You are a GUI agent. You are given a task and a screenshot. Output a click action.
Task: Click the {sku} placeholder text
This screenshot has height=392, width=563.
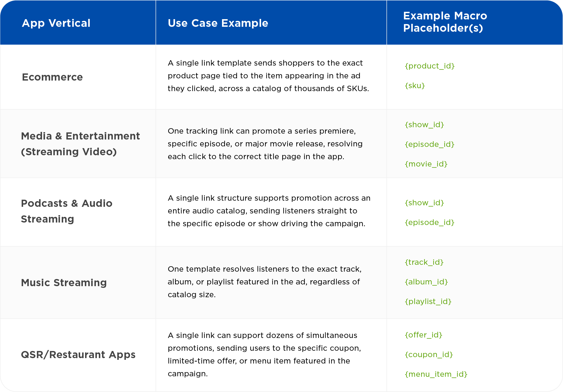[415, 85]
